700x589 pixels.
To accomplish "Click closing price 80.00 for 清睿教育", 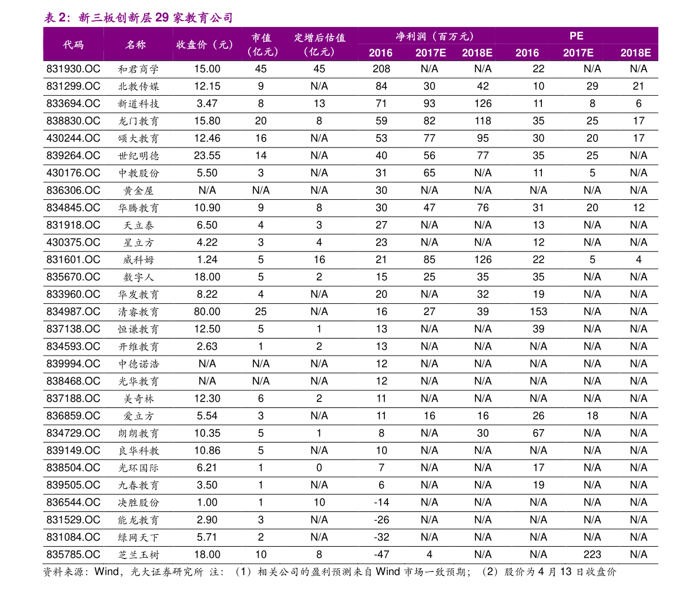I will [x=207, y=312].
